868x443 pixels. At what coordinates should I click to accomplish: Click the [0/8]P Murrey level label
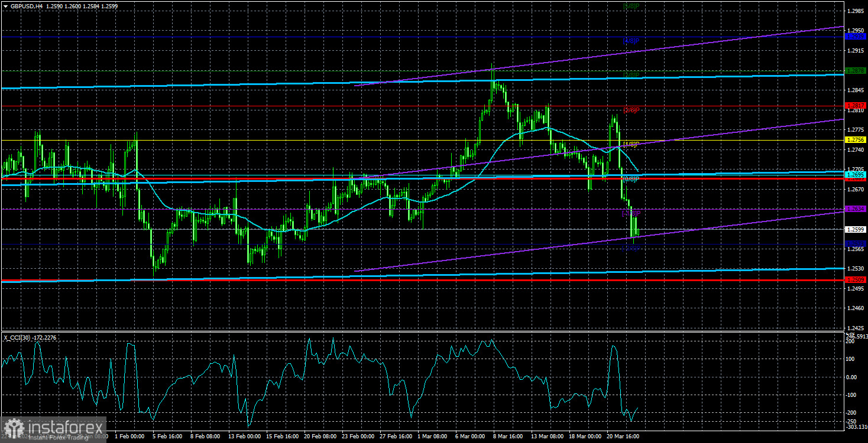point(632,178)
